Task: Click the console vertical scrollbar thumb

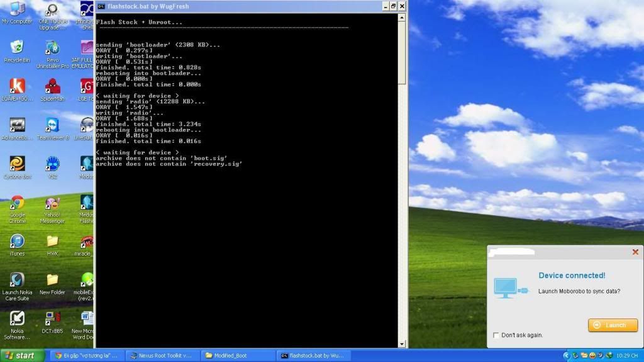Action: 402,54
